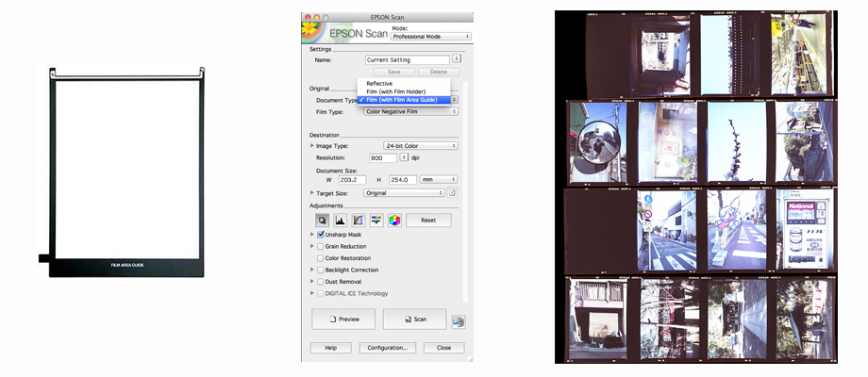Click the Save settings button
868x377 pixels.
pyautogui.click(x=394, y=72)
